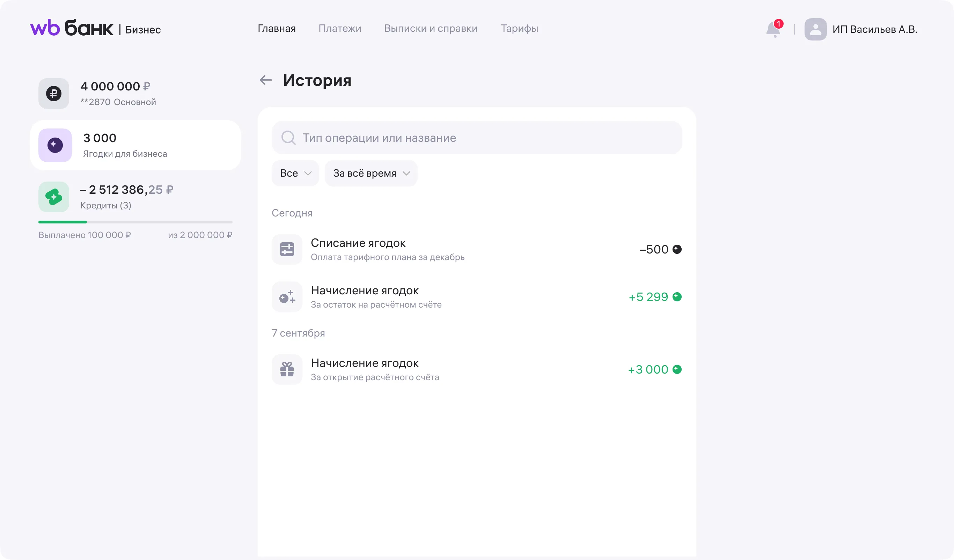Click the gift icon for account opening bonus
Screen dimensions: 954x560
tap(287, 369)
